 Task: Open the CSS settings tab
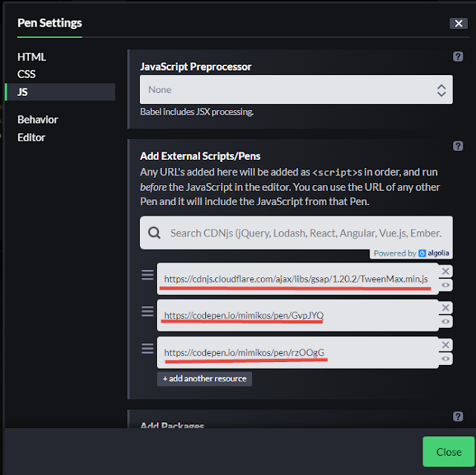27,74
